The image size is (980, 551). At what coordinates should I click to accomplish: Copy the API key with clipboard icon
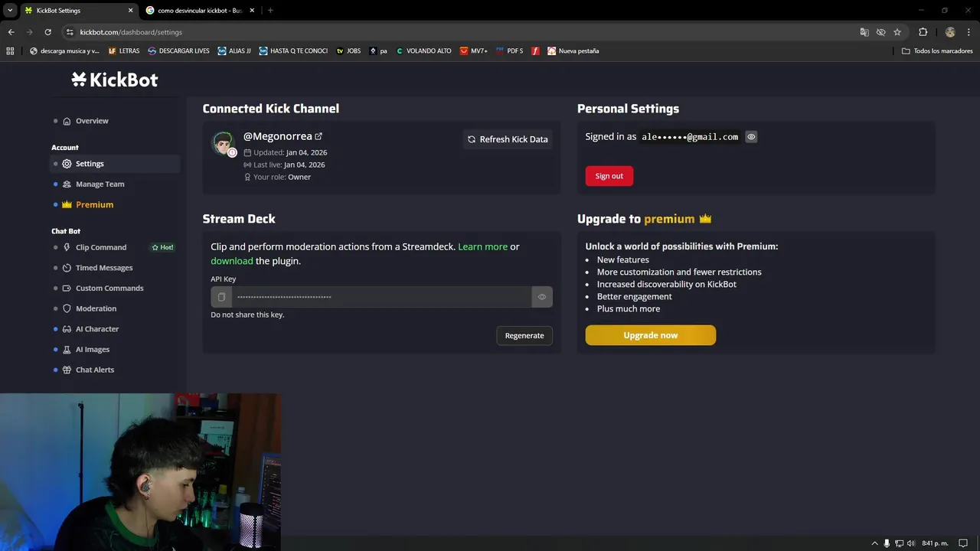pyautogui.click(x=221, y=297)
